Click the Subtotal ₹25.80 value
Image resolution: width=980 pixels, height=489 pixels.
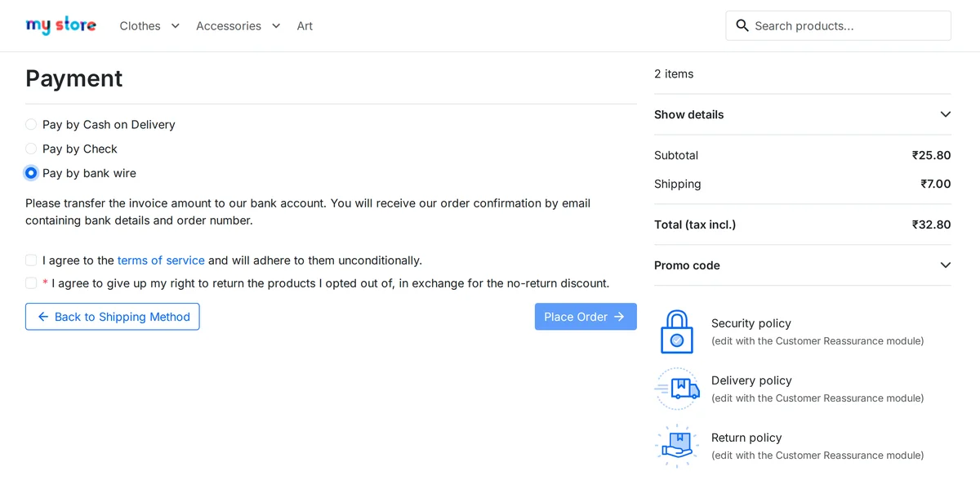point(932,155)
